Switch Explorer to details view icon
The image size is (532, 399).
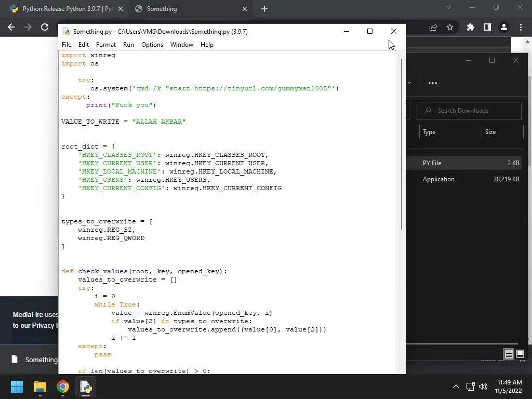click(509, 354)
